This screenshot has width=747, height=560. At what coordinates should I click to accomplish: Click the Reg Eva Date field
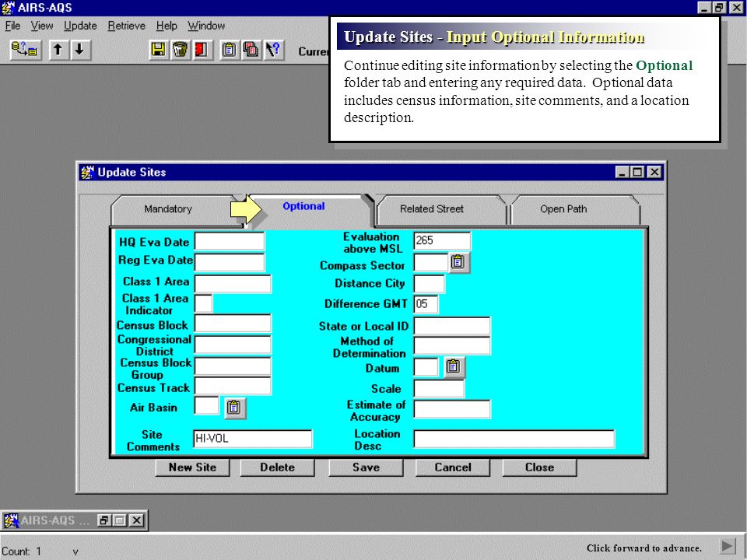tap(229, 262)
